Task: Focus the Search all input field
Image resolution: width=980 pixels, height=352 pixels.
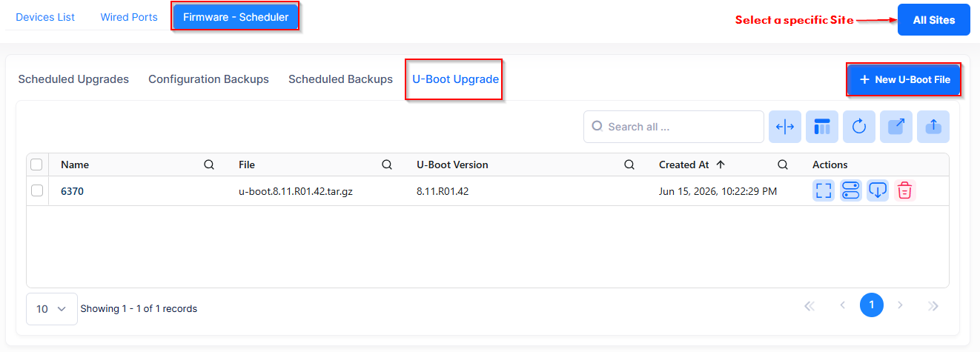Action: 674,127
